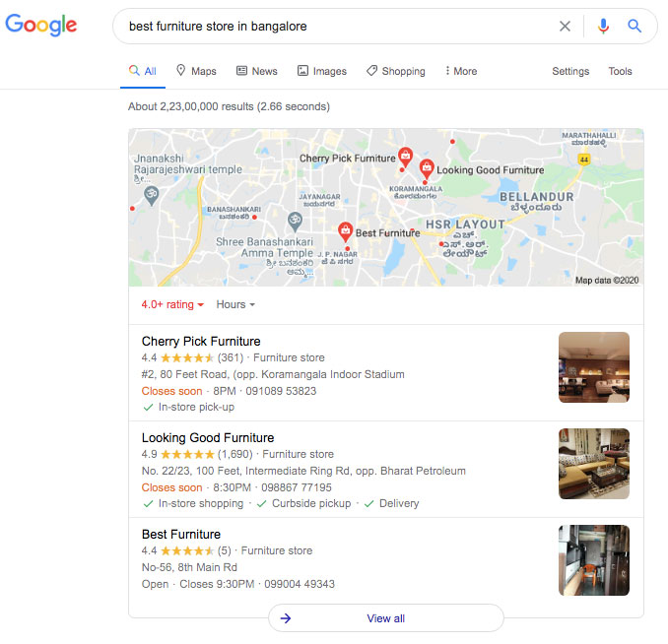Click Shree Banashankari Amma Temple marker
Image resolution: width=668 pixels, height=644 pixels.
(x=295, y=221)
